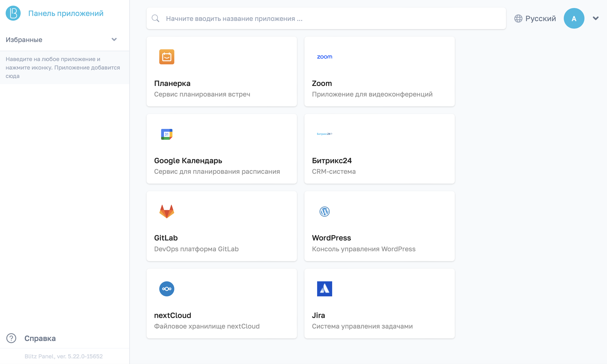This screenshot has width=607, height=364.
Task: Click the Blitz logo in sidebar header
Action: point(13,13)
